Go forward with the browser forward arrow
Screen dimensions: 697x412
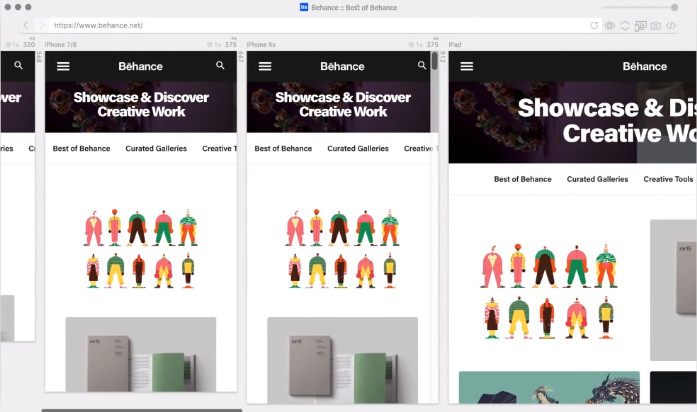42,25
